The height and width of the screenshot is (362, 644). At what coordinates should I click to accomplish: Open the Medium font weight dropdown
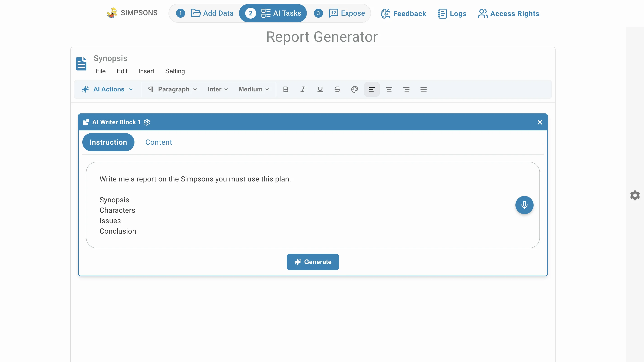click(254, 90)
